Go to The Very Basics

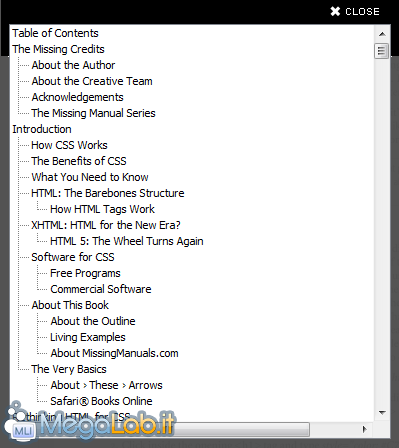[x=69, y=369]
